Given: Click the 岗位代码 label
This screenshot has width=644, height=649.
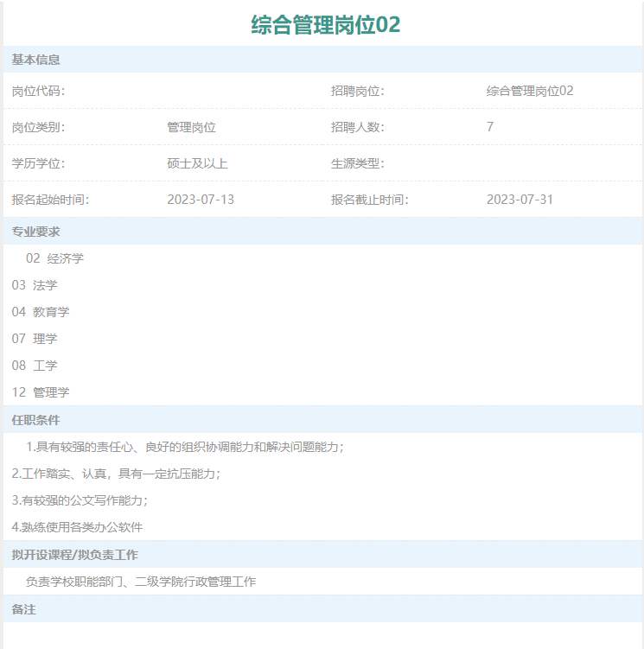Looking at the screenshot, I should [39, 91].
